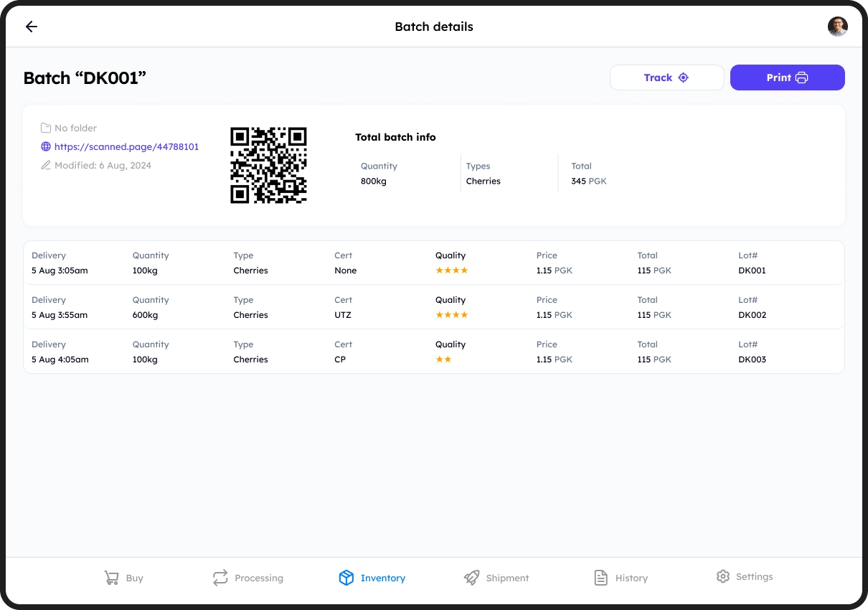The image size is (868, 610).
Task: Open Settings from the bottom navigation
Action: 744,577
